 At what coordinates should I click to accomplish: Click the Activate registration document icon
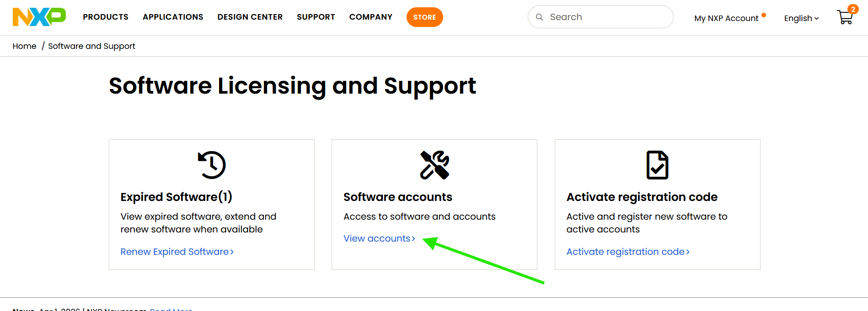click(x=657, y=165)
